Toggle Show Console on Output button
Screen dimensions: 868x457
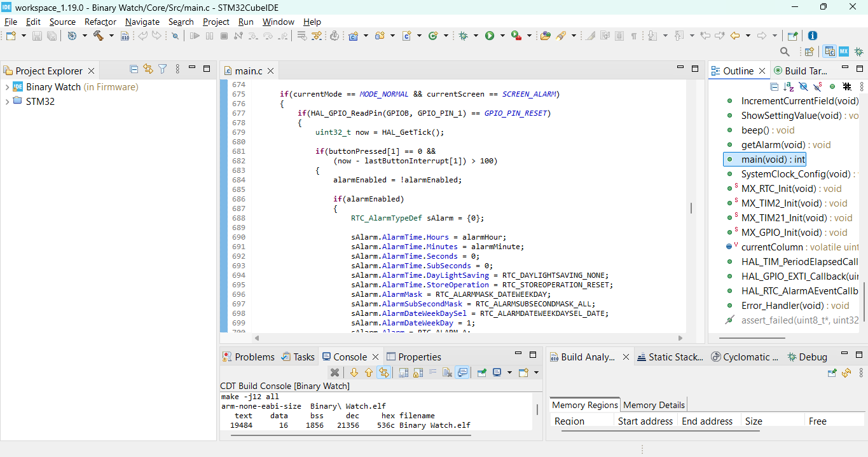pyautogui.click(x=462, y=372)
